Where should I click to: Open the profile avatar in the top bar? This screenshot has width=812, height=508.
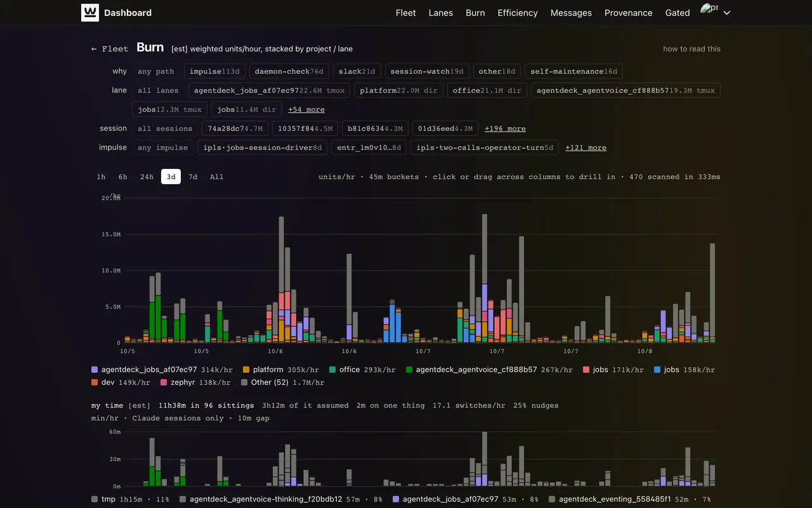[x=709, y=8]
